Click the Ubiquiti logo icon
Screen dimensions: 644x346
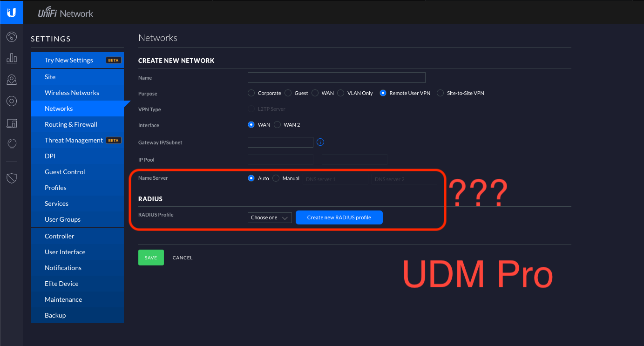click(12, 13)
